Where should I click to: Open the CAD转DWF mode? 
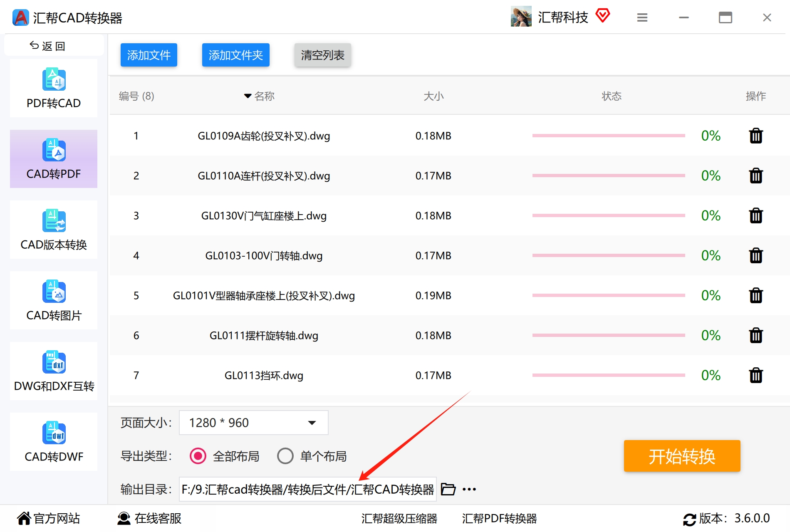coord(54,442)
